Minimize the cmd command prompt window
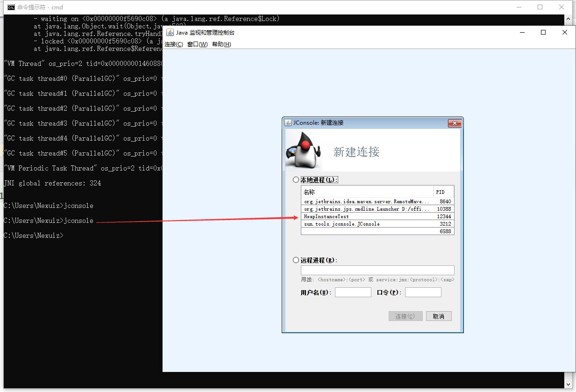576x392 pixels. click(x=519, y=7)
